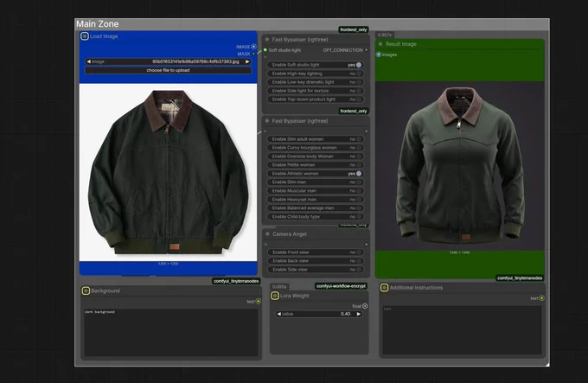Click the Background node collapse icon
The width and height of the screenshot is (588, 383).
click(86, 290)
